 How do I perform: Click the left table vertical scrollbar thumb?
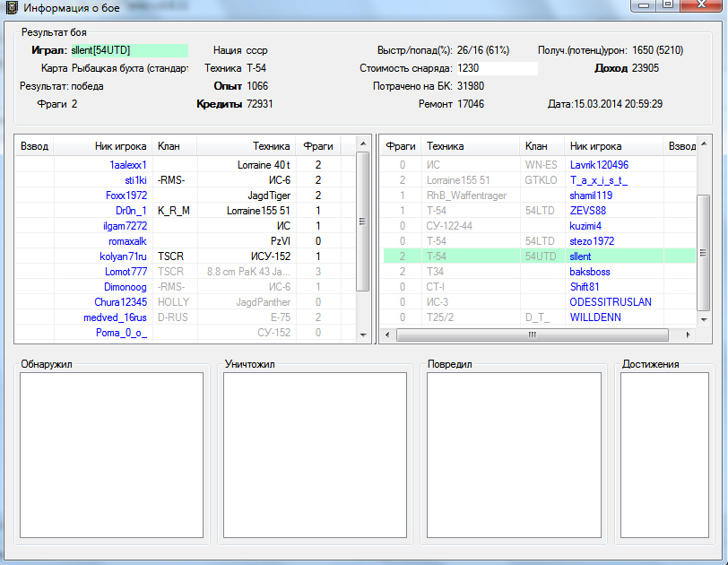coord(363,222)
